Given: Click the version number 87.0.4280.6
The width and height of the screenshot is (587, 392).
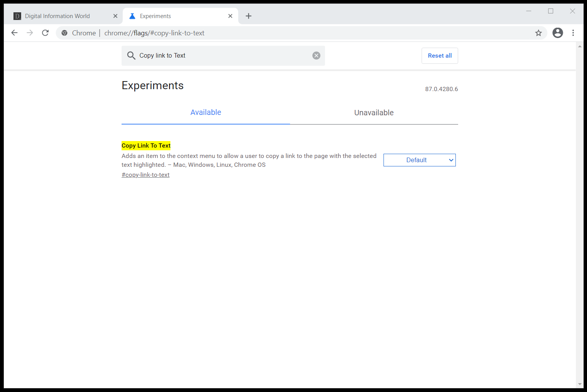Looking at the screenshot, I should 442,89.
